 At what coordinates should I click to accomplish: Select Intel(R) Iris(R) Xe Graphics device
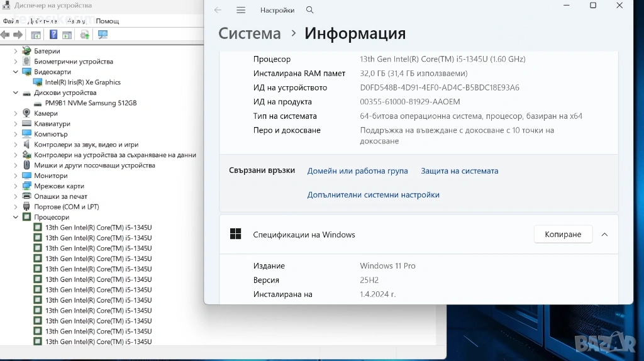point(82,82)
